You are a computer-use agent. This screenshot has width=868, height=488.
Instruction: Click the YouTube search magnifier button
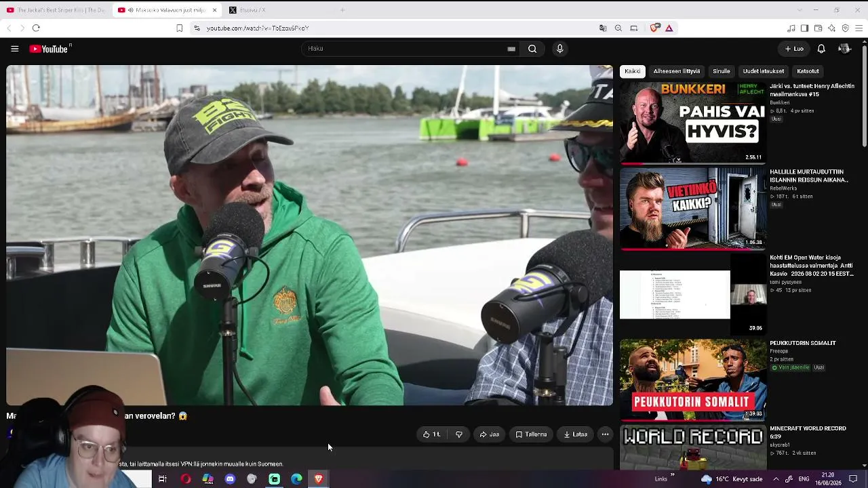[x=532, y=49]
